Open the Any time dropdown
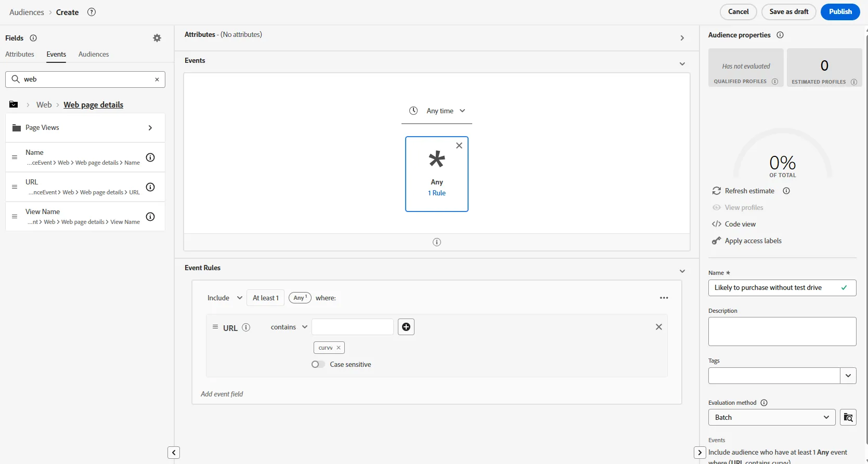Viewport: 868px width, 464px height. (x=437, y=111)
